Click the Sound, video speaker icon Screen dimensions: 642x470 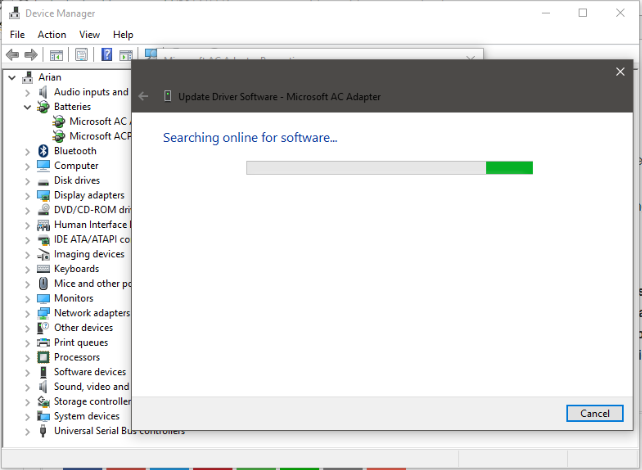43,387
